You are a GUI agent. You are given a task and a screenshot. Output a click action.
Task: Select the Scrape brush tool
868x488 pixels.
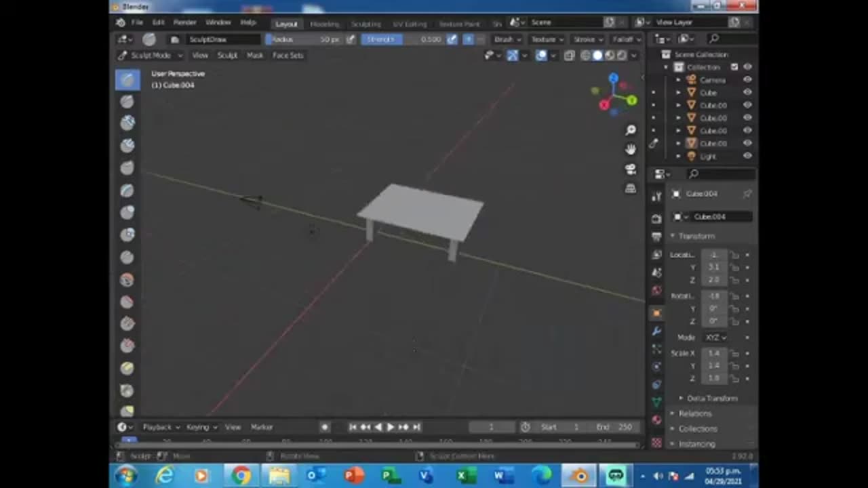click(127, 346)
